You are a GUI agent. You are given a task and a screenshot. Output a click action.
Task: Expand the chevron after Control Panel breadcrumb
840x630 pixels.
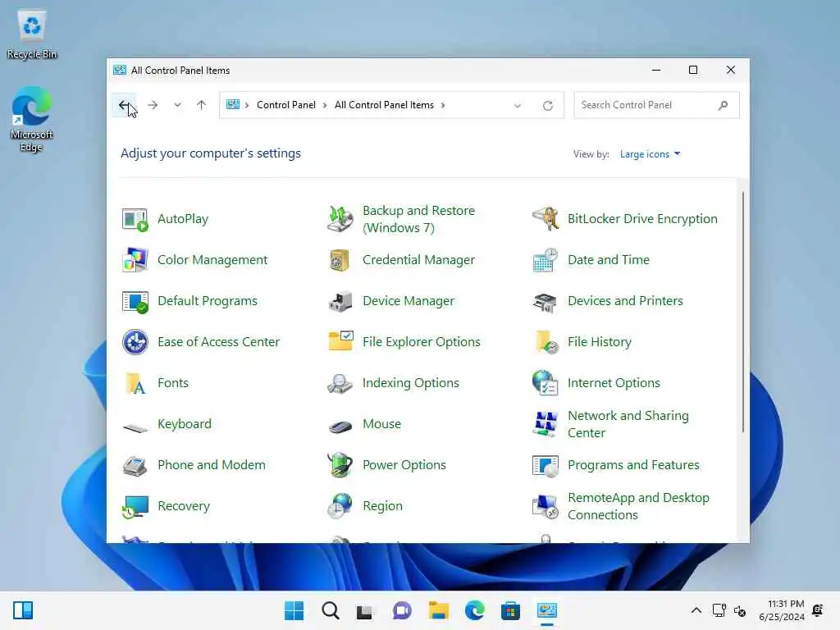[325, 105]
